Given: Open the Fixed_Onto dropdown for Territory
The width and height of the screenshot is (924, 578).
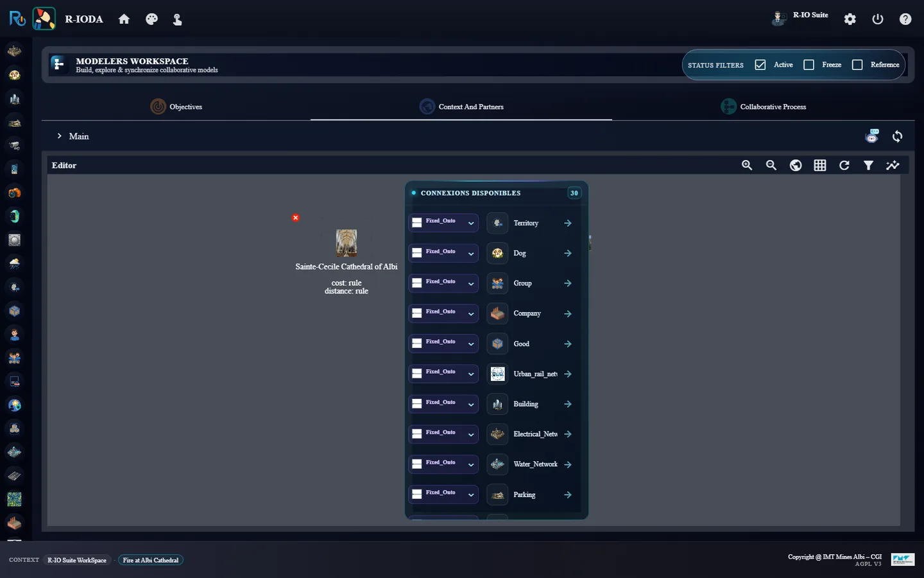Looking at the screenshot, I should coord(443,223).
